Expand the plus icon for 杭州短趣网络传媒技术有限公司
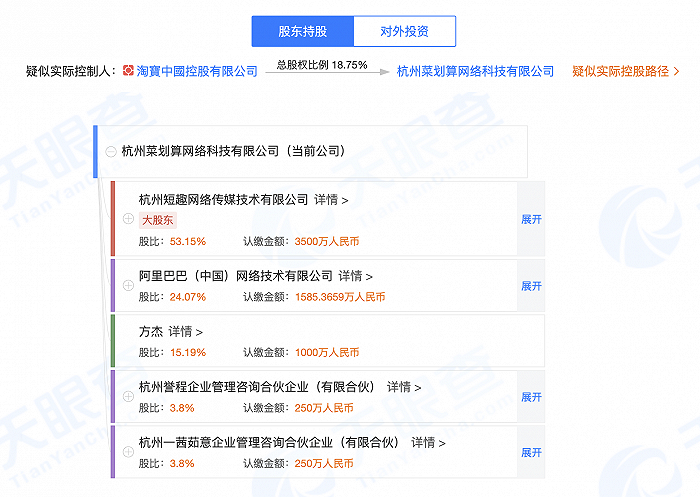Screen dimensions: 700x497 coord(128,218)
